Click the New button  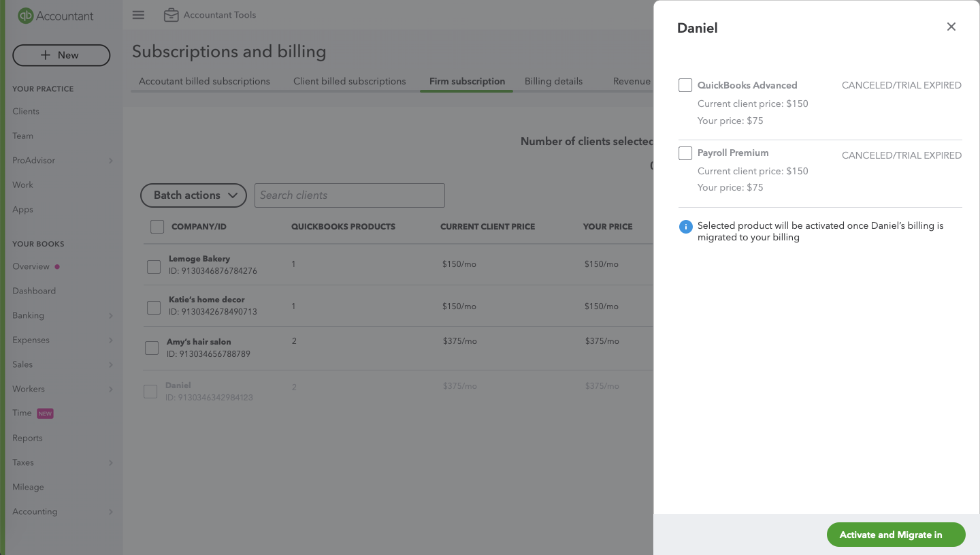(61, 55)
